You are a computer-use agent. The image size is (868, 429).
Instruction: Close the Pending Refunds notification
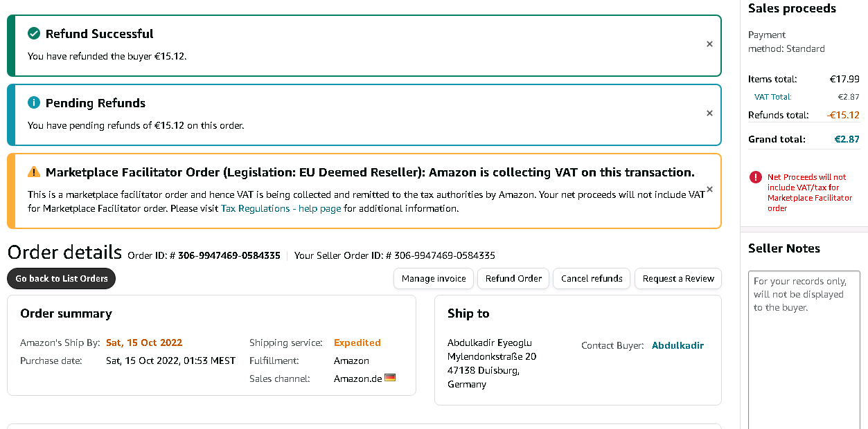pos(709,113)
